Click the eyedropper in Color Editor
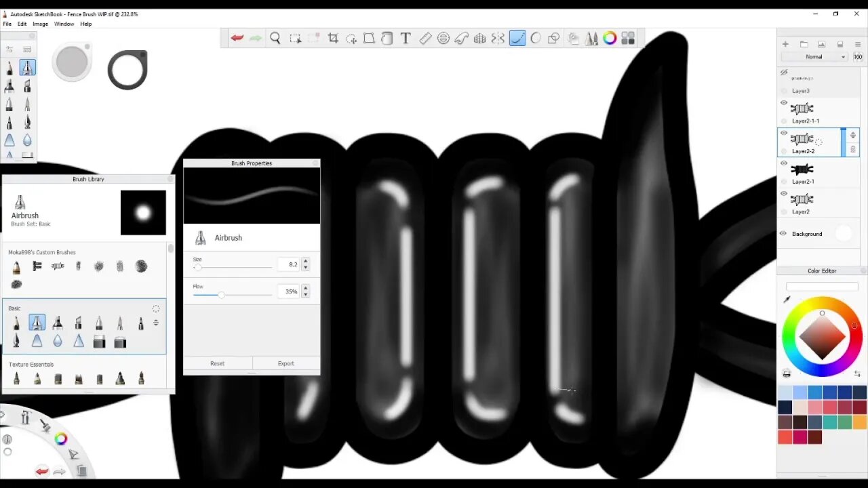Image resolution: width=868 pixels, height=488 pixels. [787, 300]
